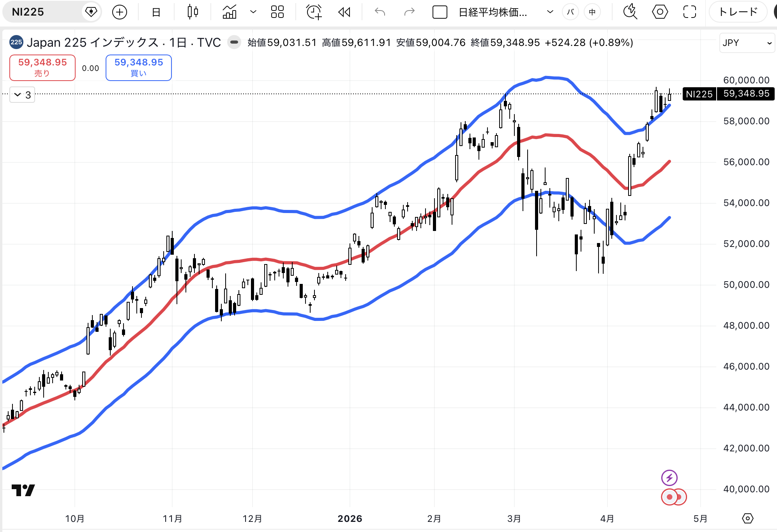Toggle the layout square checkbox
The width and height of the screenshot is (777, 532).
(x=440, y=12)
